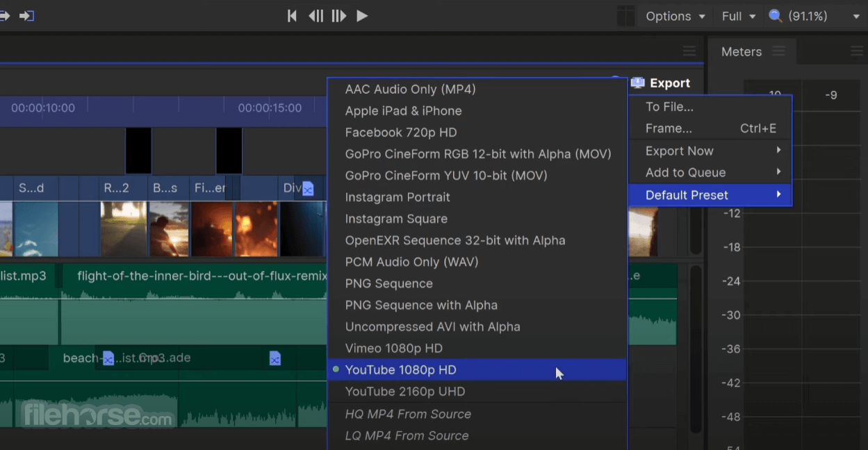Image resolution: width=868 pixels, height=450 pixels.
Task: Open the timeline panel hamburger menu
Action: pyautogui.click(x=689, y=51)
